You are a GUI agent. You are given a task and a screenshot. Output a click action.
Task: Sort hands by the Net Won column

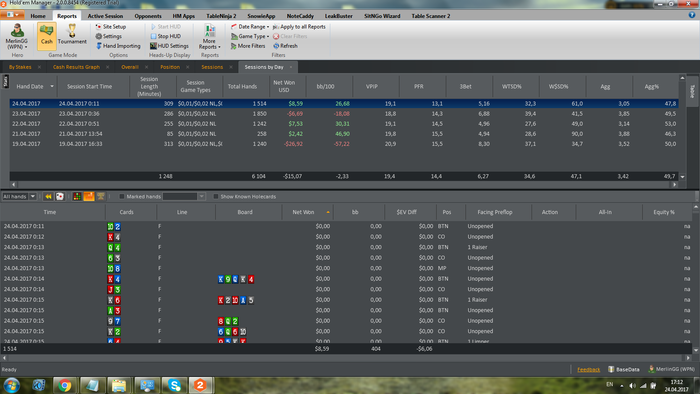tap(304, 212)
